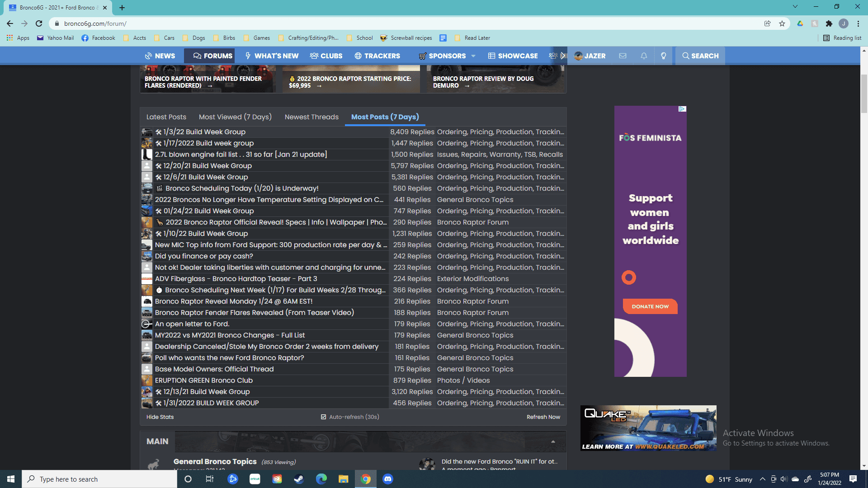Open the Exterior Modifications category link

pyautogui.click(x=473, y=279)
